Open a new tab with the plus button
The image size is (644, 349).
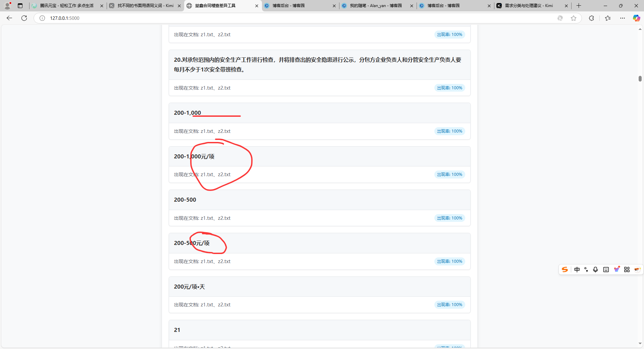pyautogui.click(x=579, y=6)
